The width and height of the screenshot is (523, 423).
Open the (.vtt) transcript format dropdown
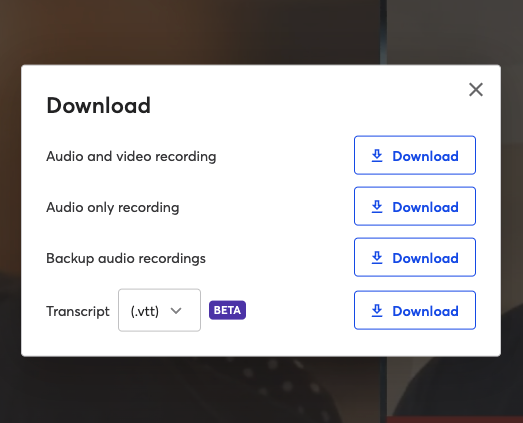(x=159, y=310)
